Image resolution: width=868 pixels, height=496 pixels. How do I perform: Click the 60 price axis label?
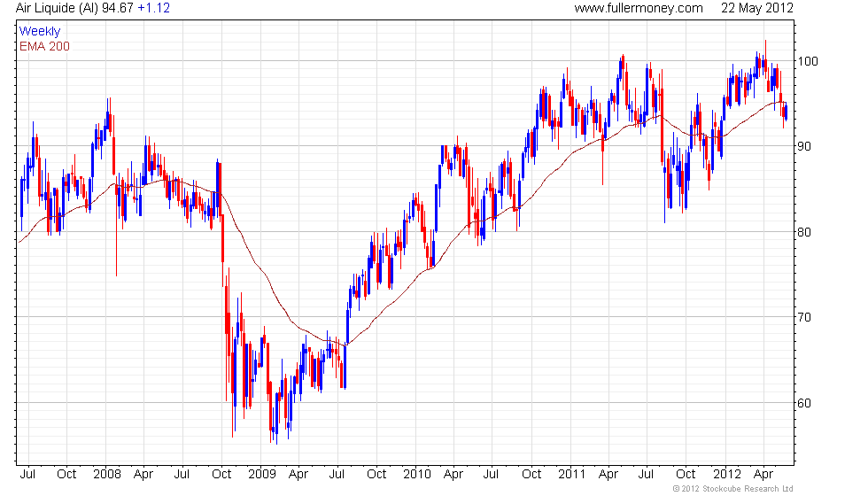click(804, 404)
